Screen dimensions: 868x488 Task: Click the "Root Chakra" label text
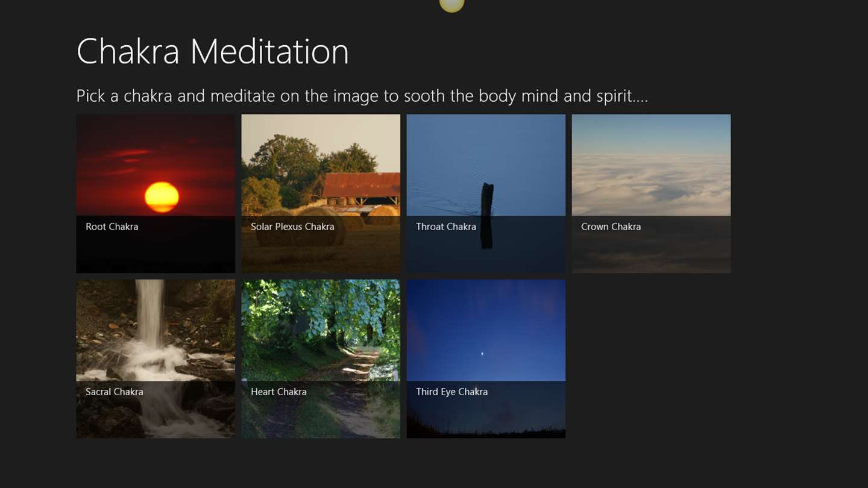click(112, 227)
